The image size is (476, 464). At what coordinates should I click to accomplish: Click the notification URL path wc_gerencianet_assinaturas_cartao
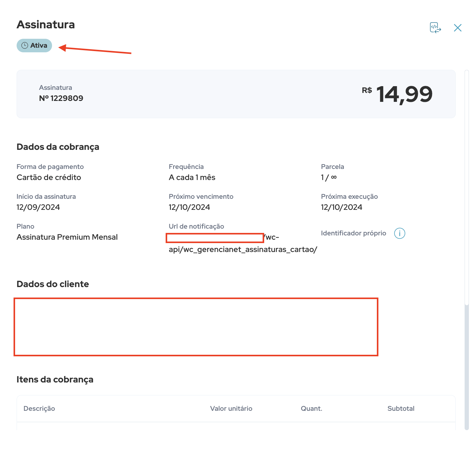[x=243, y=250]
